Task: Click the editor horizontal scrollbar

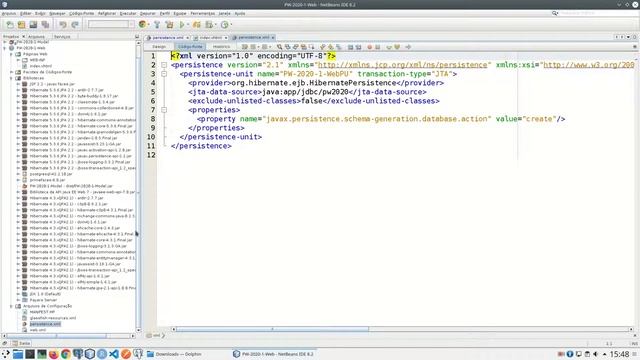Action: point(272,329)
